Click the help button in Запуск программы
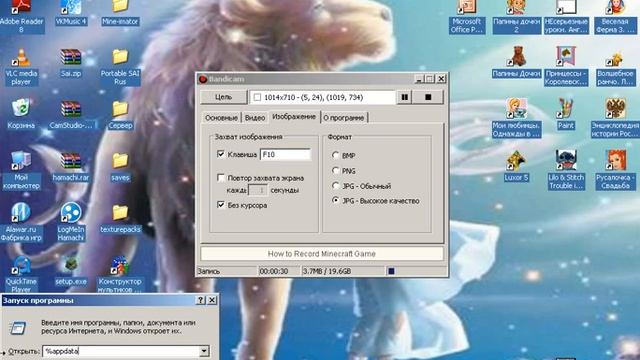Viewport: 640px width, 360px height. [x=200, y=300]
